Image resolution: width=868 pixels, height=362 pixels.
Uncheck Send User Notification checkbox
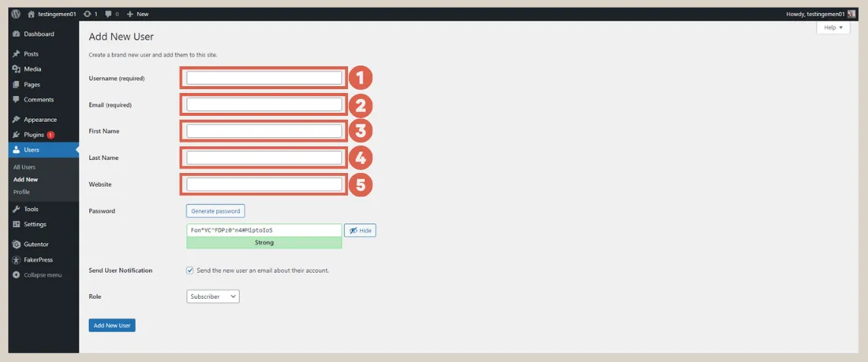pyautogui.click(x=190, y=271)
